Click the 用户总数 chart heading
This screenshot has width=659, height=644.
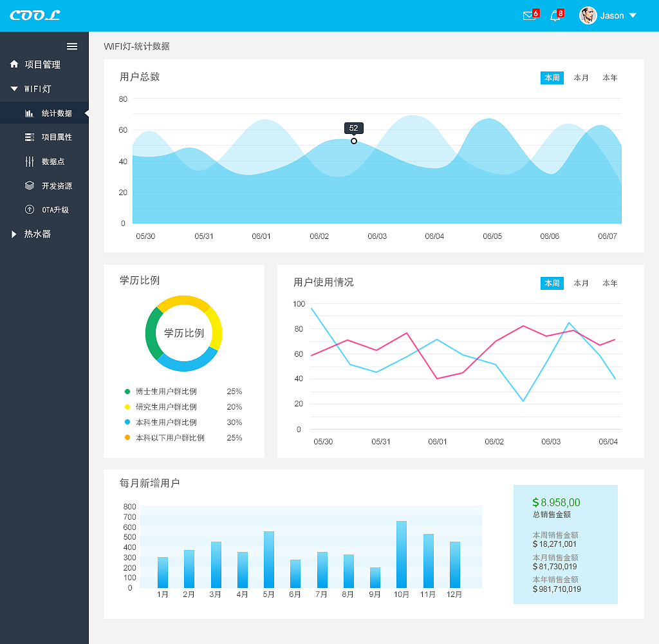click(x=140, y=77)
